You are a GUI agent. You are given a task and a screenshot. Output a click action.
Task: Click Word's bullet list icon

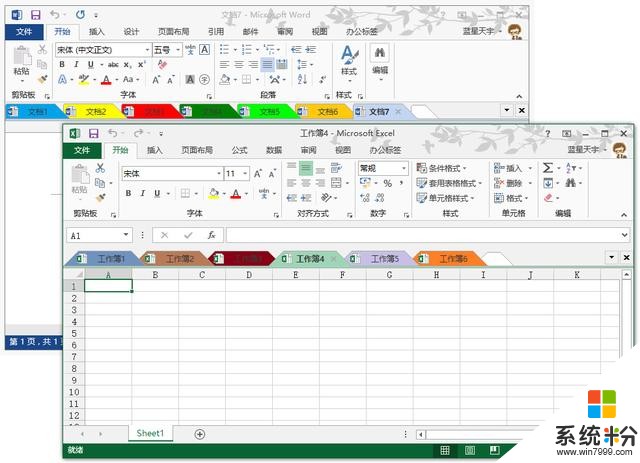point(224,49)
